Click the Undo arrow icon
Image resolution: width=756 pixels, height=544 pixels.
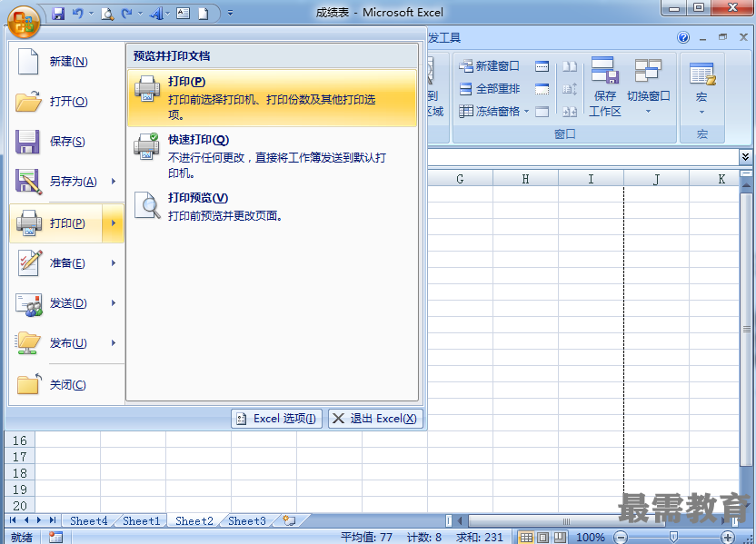(x=77, y=14)
